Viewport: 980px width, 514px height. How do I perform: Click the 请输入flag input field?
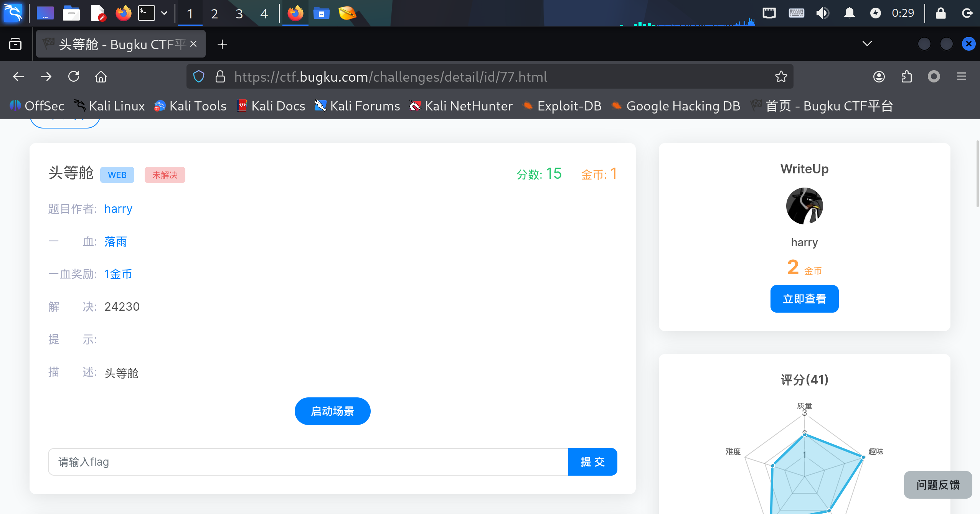(308, 462)
